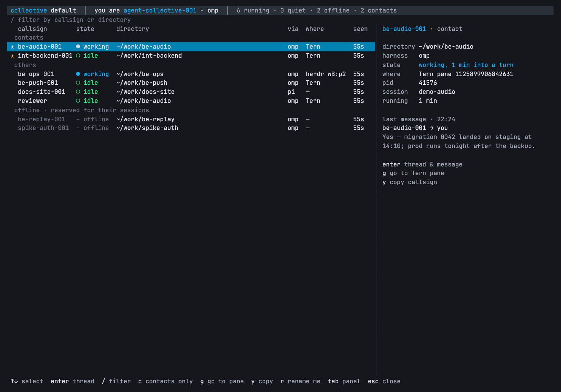This screenshot has height=392, width=561.
Task: Click the 'directory' column header
Action: (x=133, y=29)
